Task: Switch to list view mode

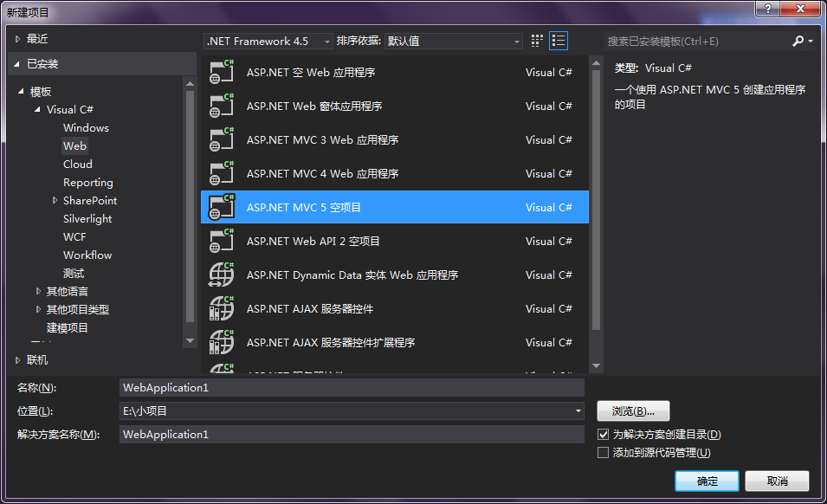Action: [x=559, y=41]
